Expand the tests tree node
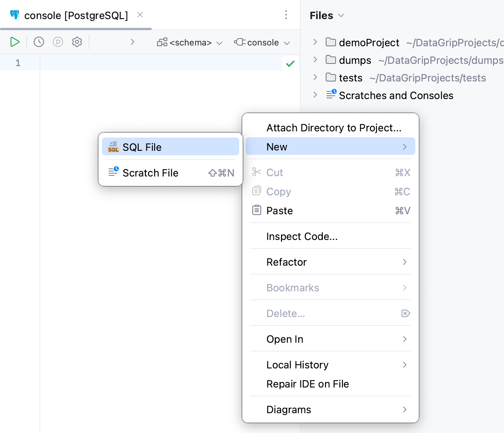Screen dimensions: 504x433 click(x=315, y=77)
